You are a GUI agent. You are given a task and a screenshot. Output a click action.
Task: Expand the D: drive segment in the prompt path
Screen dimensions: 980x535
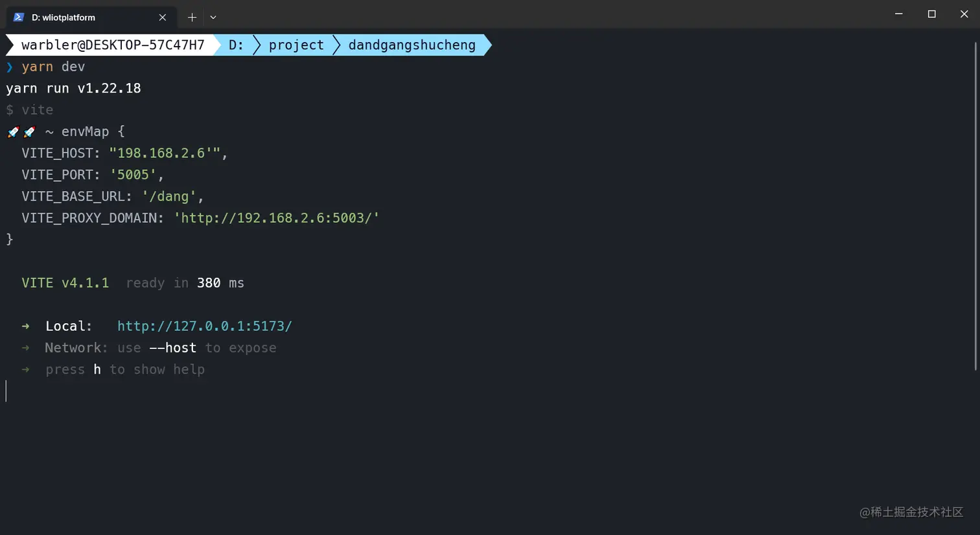[236, 45]
